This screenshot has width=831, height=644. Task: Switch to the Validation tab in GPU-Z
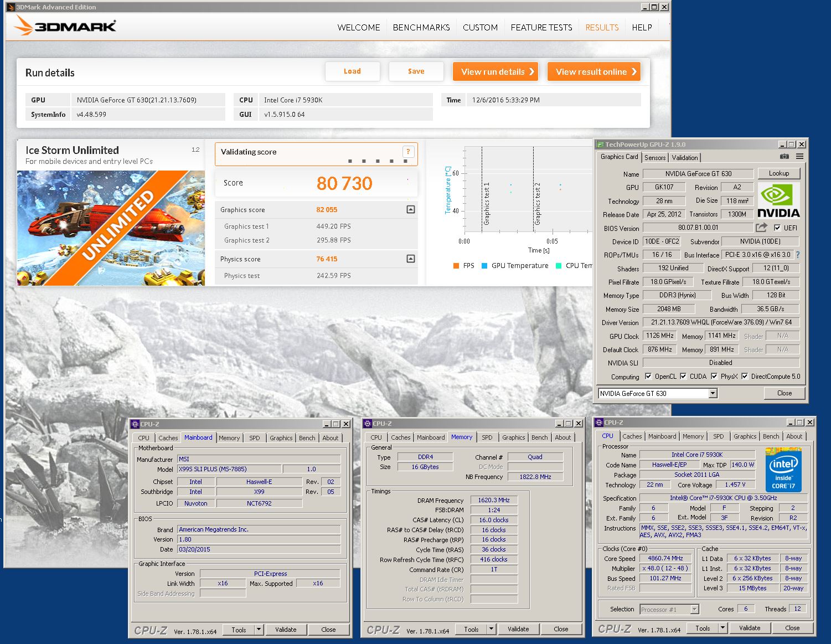coord(685,158)
